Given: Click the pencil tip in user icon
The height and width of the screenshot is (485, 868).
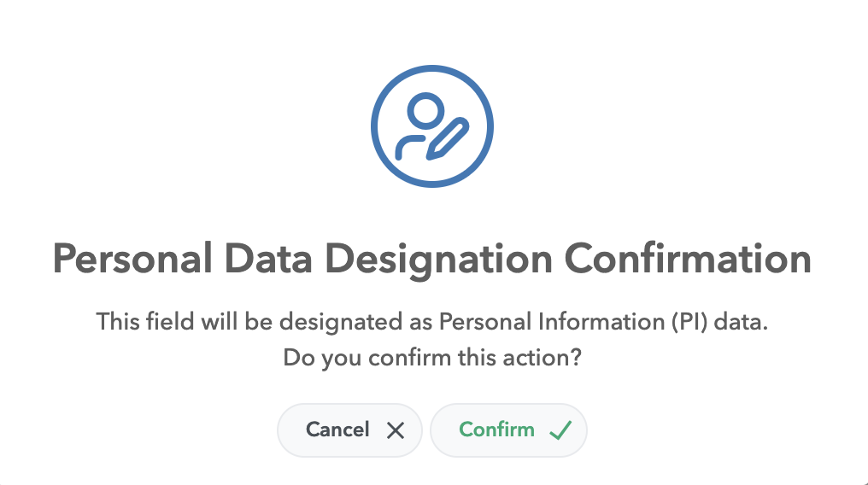Looking at the screenshot, I should click(431, 155).
